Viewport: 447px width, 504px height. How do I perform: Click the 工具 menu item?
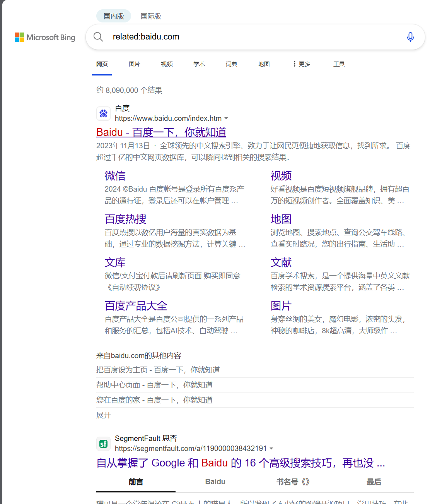[339, 63]
